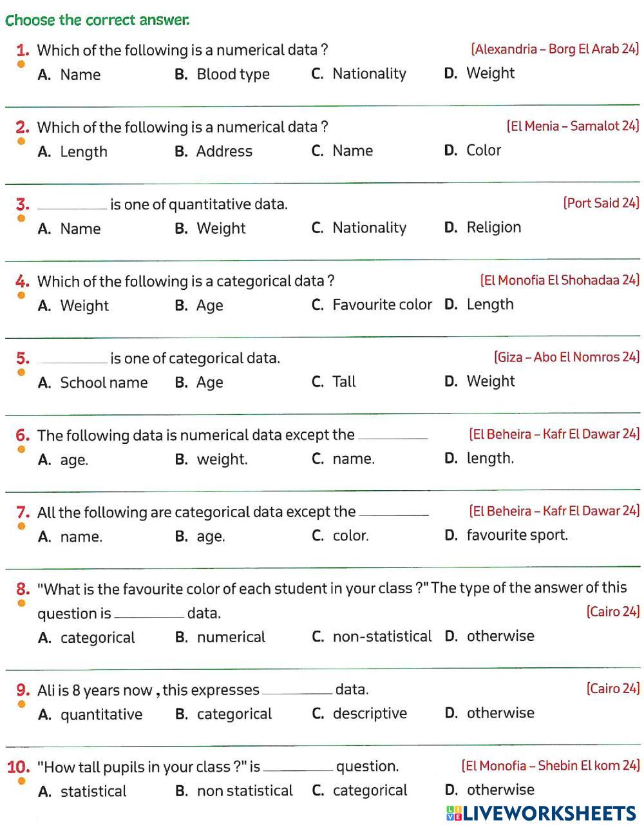Screen dimensions: 644x829
Task: Click the orange dot below question number 5
Action: 21,372
